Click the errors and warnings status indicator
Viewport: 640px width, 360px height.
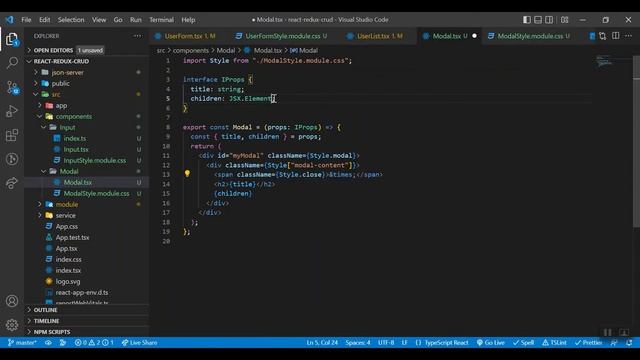(x=94, y=342)
